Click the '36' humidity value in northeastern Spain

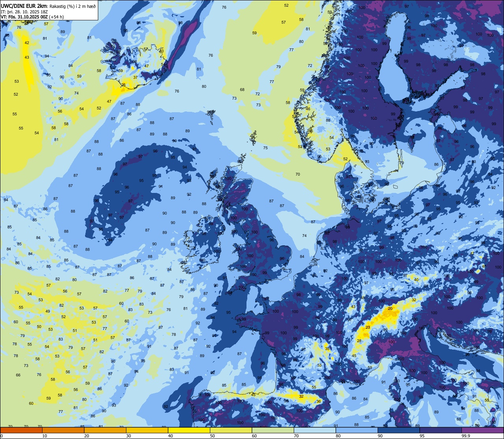319,401
